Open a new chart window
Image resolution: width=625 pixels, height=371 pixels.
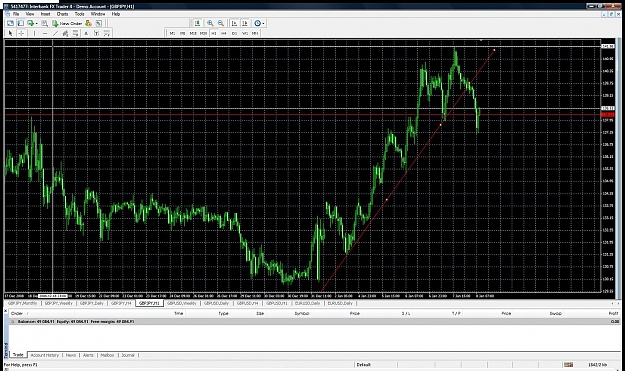click(10, 24)
